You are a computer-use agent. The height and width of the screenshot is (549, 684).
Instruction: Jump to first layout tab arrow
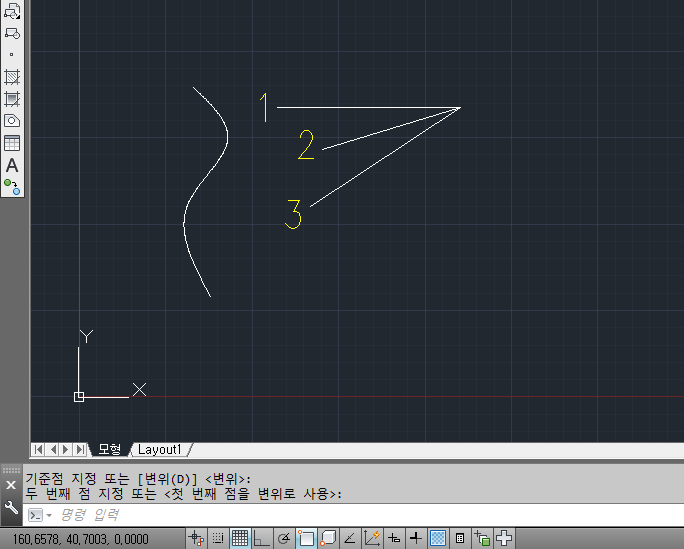point(38,450)
